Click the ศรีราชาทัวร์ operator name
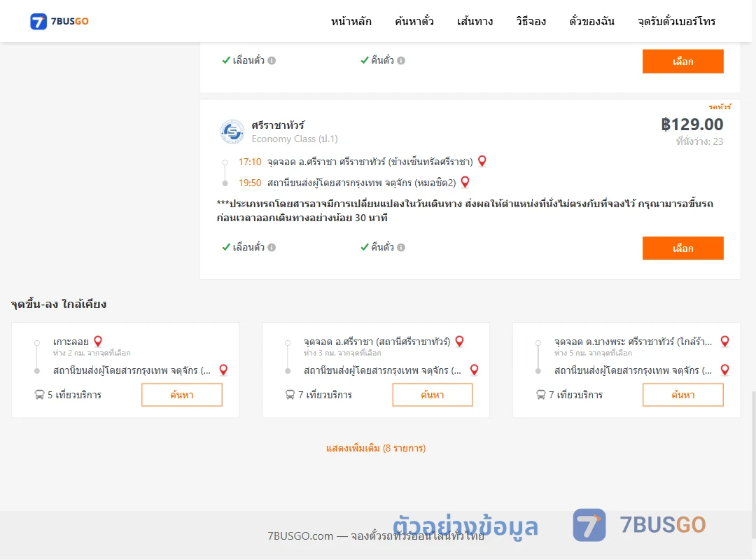Viewport: 756px width, 560px height. 278,125
